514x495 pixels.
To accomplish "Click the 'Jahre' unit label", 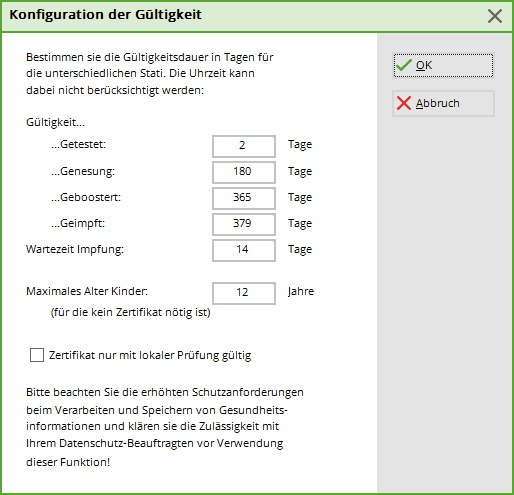I will pyautogui.click(x=301, y=292).
